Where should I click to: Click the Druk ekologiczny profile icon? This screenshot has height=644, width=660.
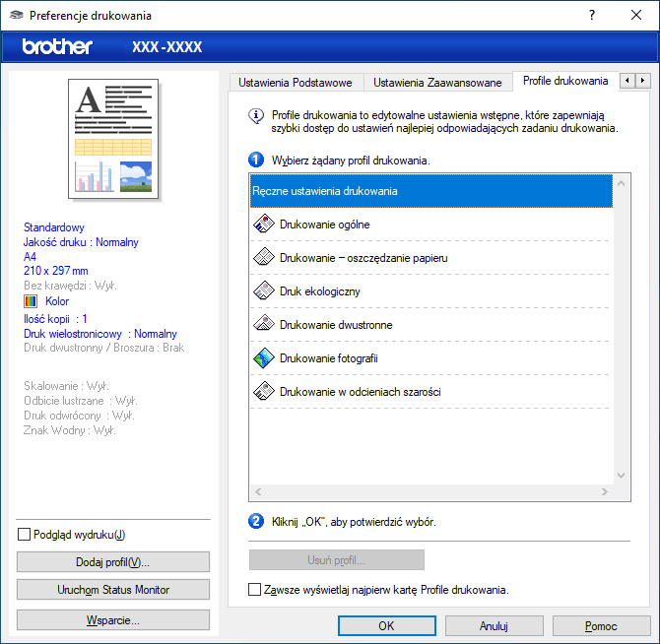pos(264,291)
